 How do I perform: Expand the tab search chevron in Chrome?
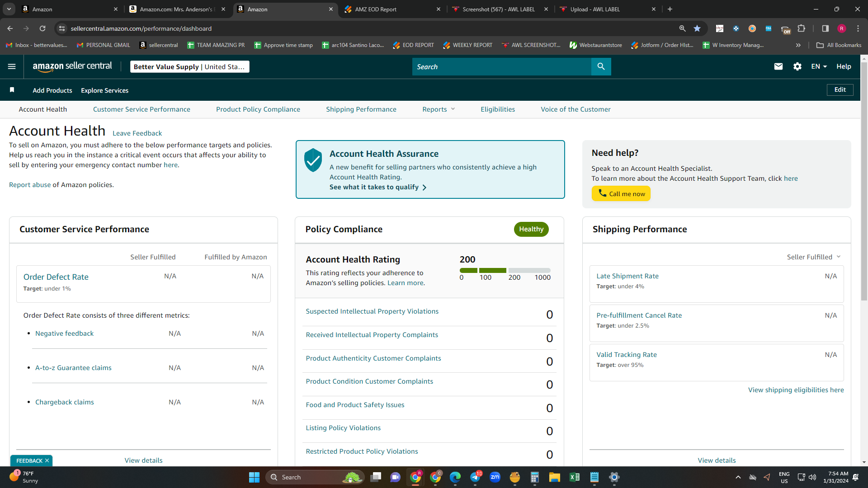coord(9,9)
